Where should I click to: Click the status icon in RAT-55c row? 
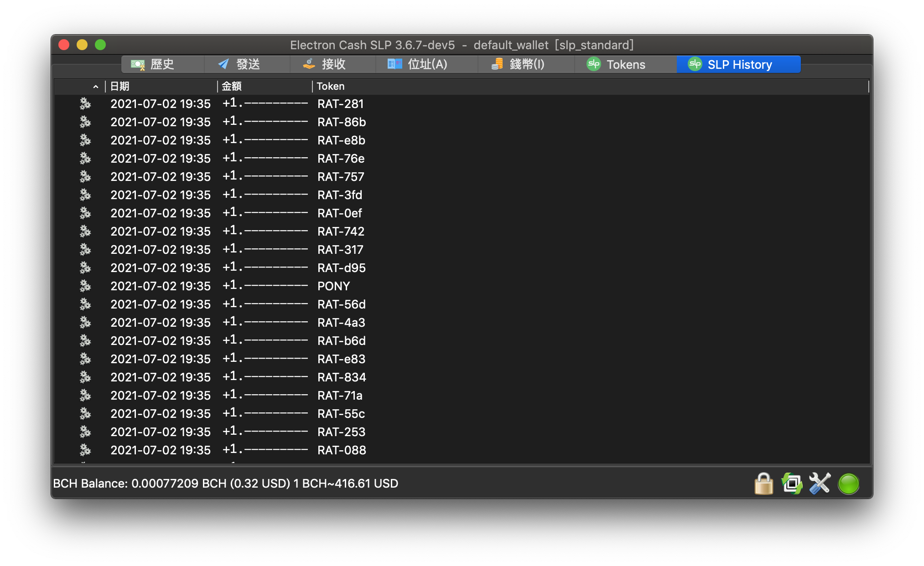(85, 414)
